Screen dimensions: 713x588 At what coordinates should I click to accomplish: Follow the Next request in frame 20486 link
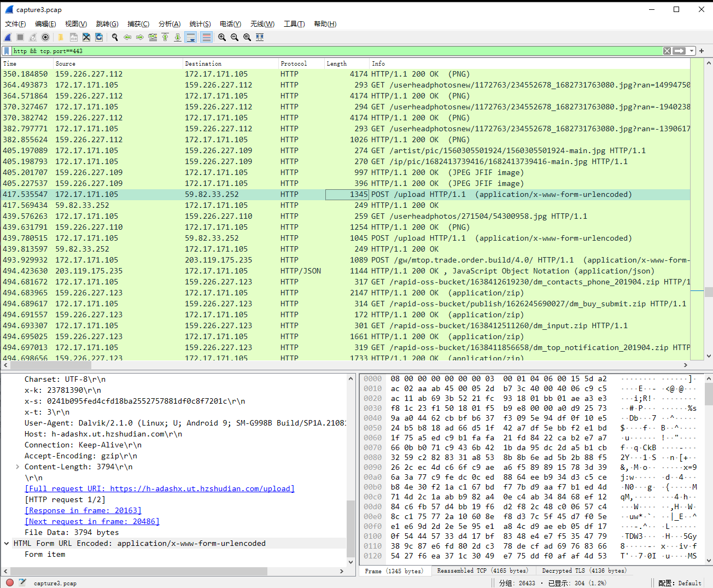click(92, 521)
